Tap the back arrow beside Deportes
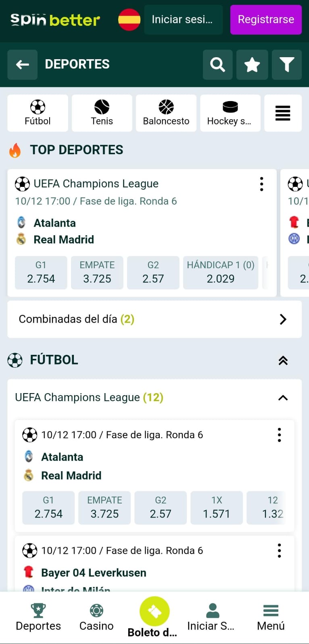The image size is (309, 644). coord(23,64)
